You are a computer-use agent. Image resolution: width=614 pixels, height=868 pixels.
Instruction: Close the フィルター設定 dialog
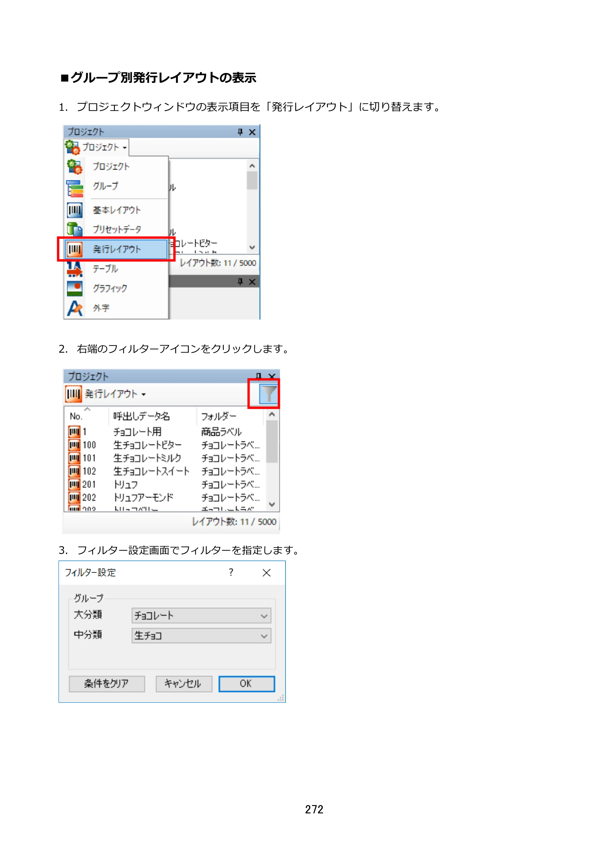266,573
